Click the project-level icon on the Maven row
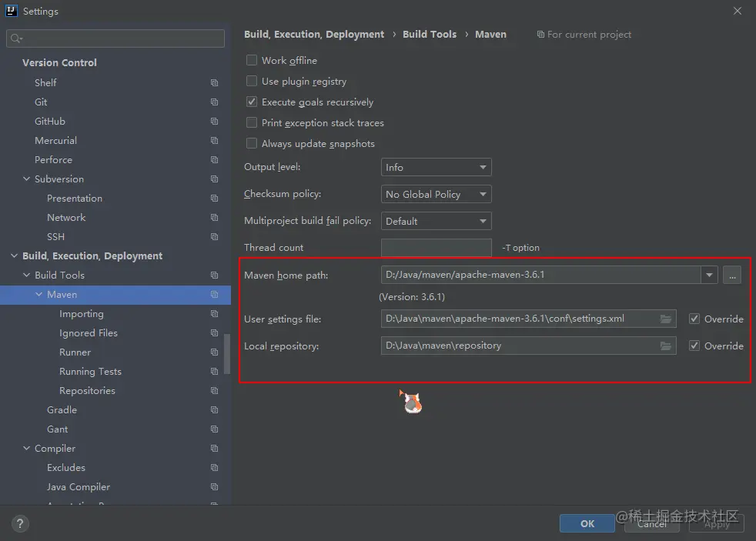 click(x=215, y=294)
